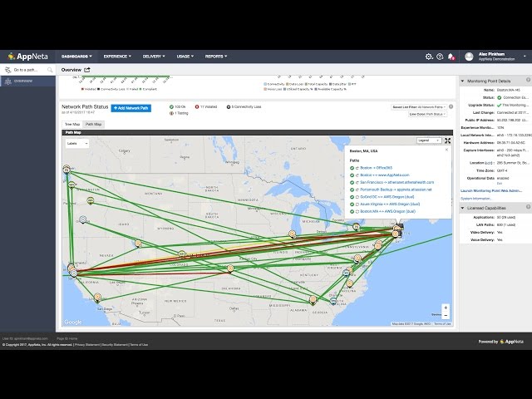Click the share icon beside Overview title
The width and height of the screenshot is (532, 399).
[87, 70]
